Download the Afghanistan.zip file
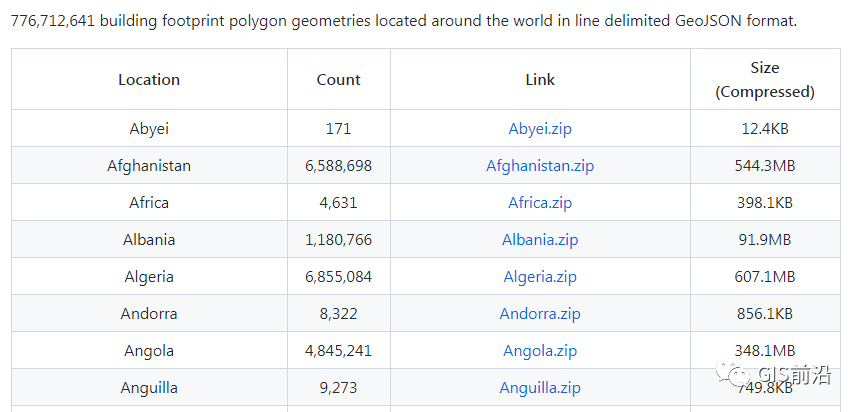This screenshot has height=412, width=859. pyautogui.click(x=540, y=166)
